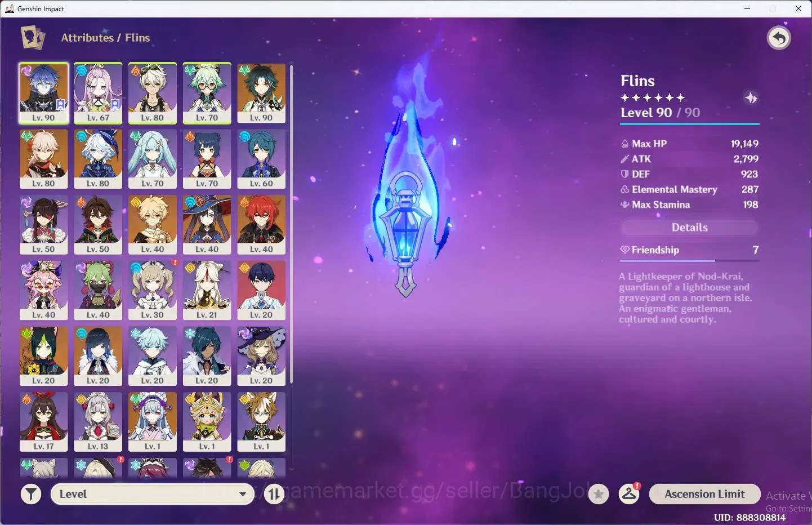Click the back arrow button
Viewport: 812px width, 525px height.
pos(779,38)
